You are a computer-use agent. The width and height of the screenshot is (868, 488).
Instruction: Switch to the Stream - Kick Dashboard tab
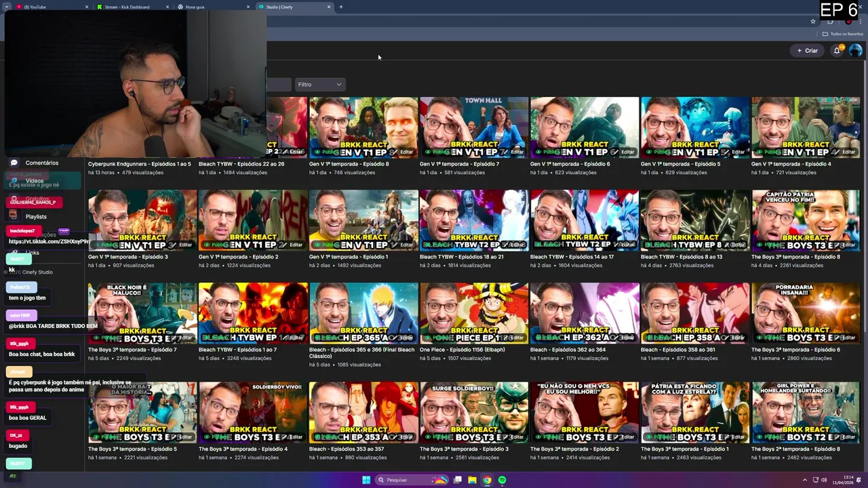click(x=132, y=7)
